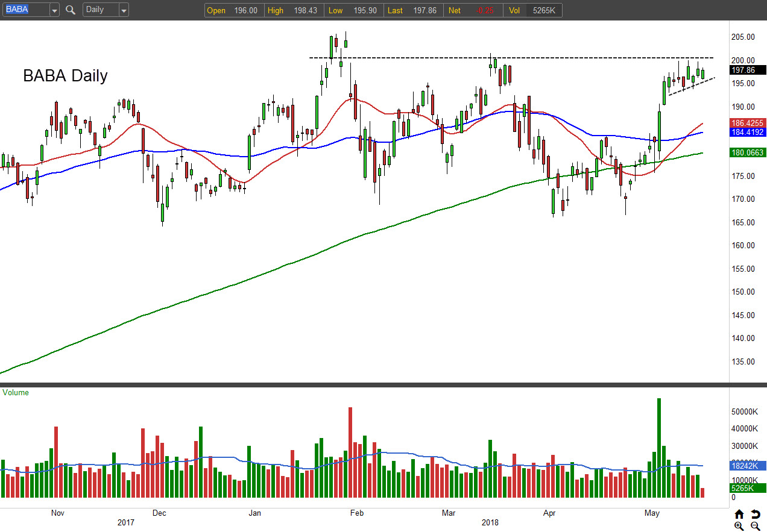767x532 pixels.
Task: Click the Apr date axis label
Action: click(549, 513)
